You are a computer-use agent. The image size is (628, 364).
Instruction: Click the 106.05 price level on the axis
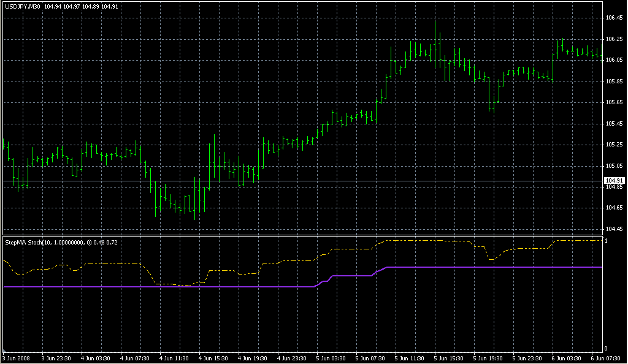[x=614, y=60]
